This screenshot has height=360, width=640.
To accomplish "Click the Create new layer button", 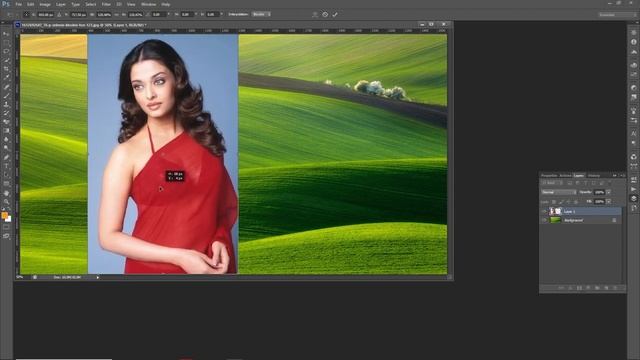I will click(x=606, y=288).
